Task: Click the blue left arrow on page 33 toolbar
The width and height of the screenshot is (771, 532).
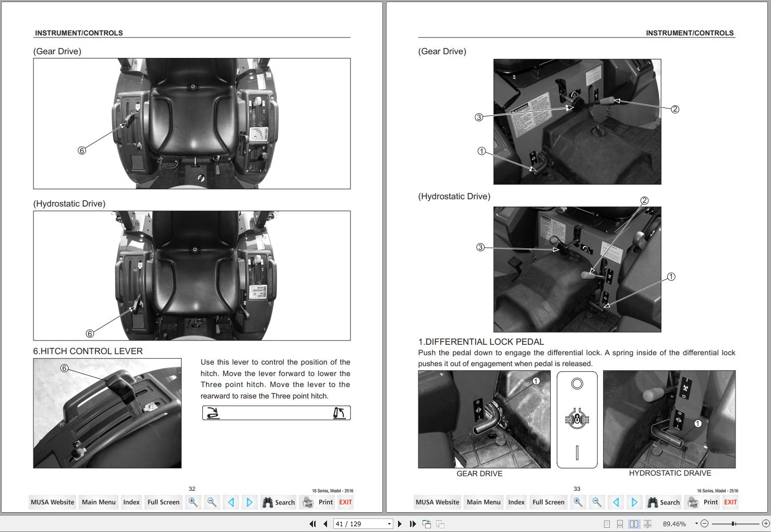Action: (x=616, y=502)
